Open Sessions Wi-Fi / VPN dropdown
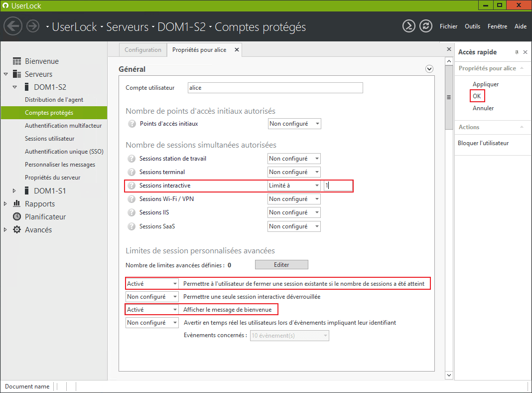The width and height of the screenshot is (532, 393). pyautogui.click(x=294, y=199)
